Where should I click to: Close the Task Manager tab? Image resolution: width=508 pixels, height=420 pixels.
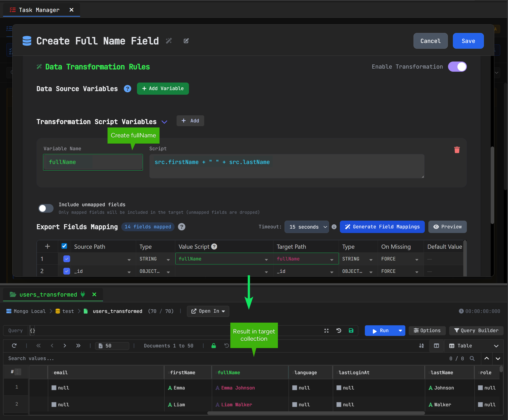pyautogui.click(x=71, y=10)
